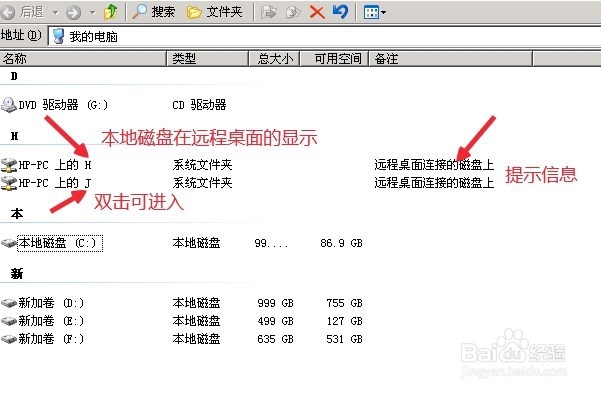Open the Forward history dropdown arrow
Viewport: 601px width, 393px height.
92,13
